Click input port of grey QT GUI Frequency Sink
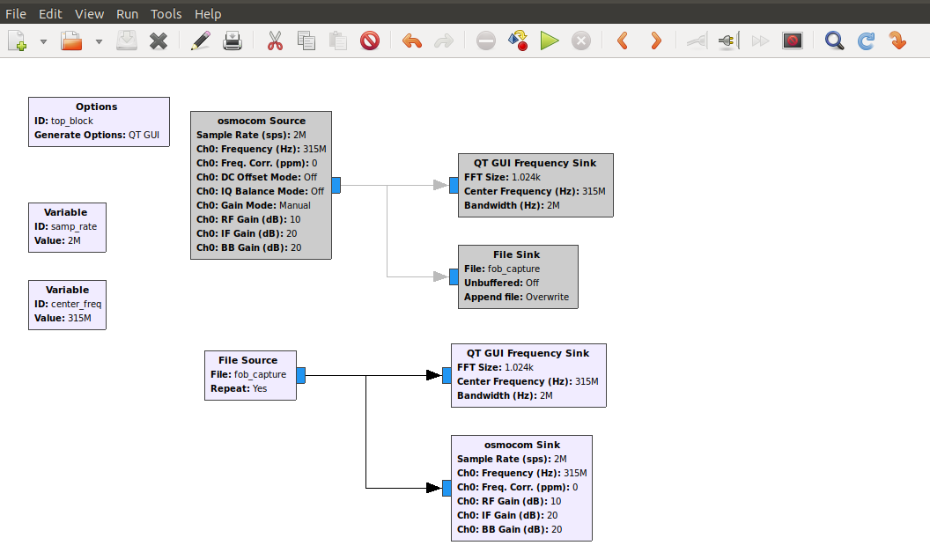Viewport: 930px width, 560px height. click(x=454, y=185)
